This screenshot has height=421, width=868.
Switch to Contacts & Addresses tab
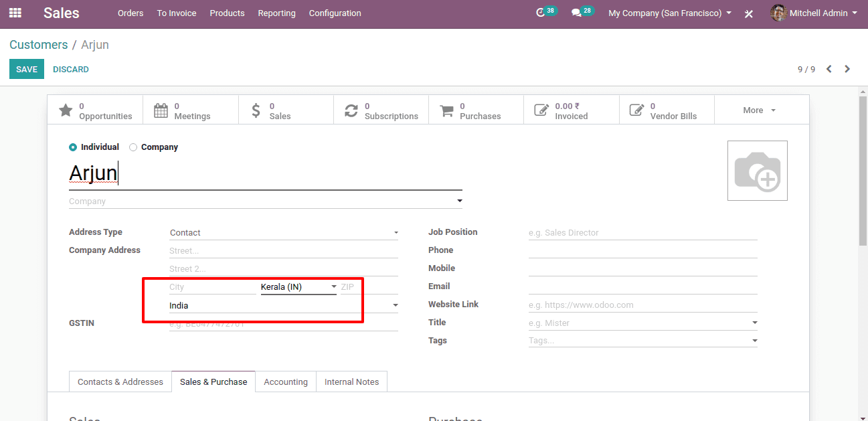click(120, 382)
